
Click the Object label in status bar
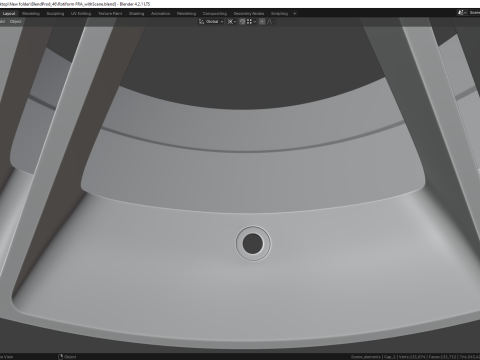point(70,357)
